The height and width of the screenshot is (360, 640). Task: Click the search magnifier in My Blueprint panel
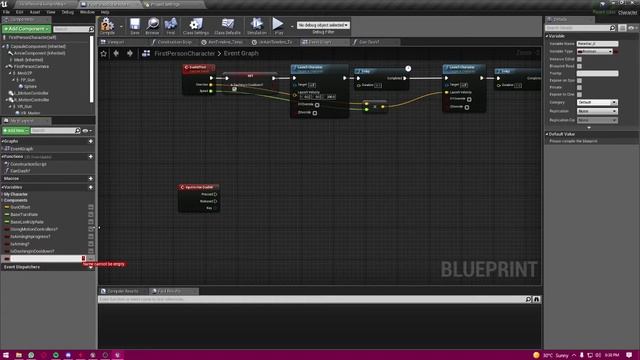78,131
